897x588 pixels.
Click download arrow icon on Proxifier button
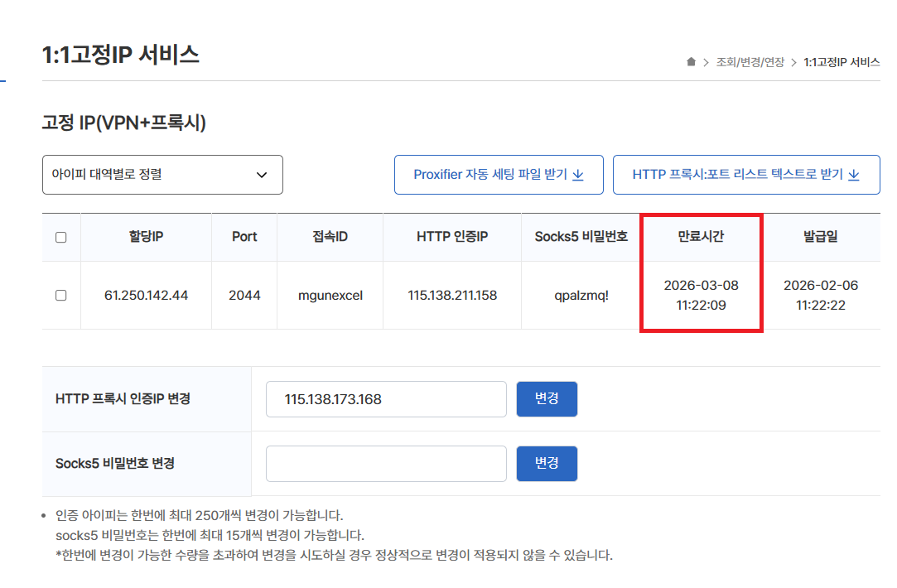(x=578, y=175)
